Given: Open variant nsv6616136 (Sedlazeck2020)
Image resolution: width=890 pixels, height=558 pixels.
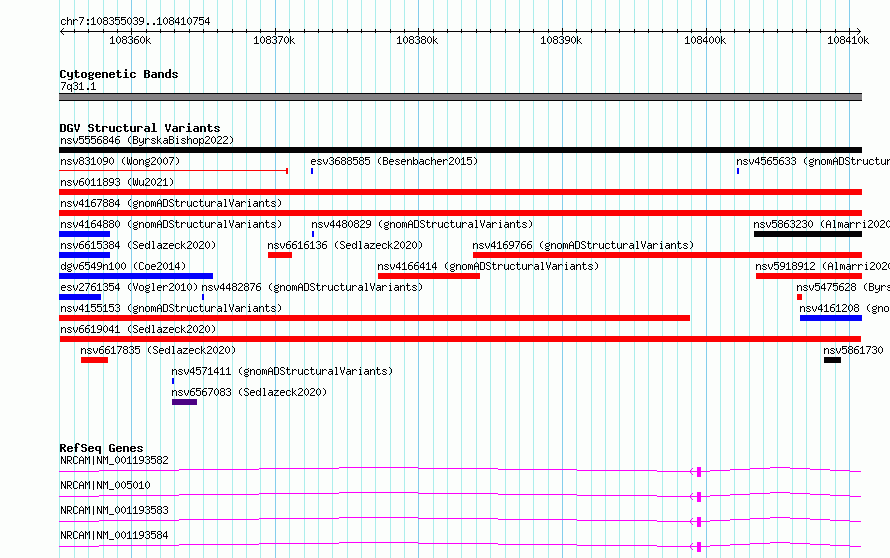Looking at the screenshot, I should 345,245.
